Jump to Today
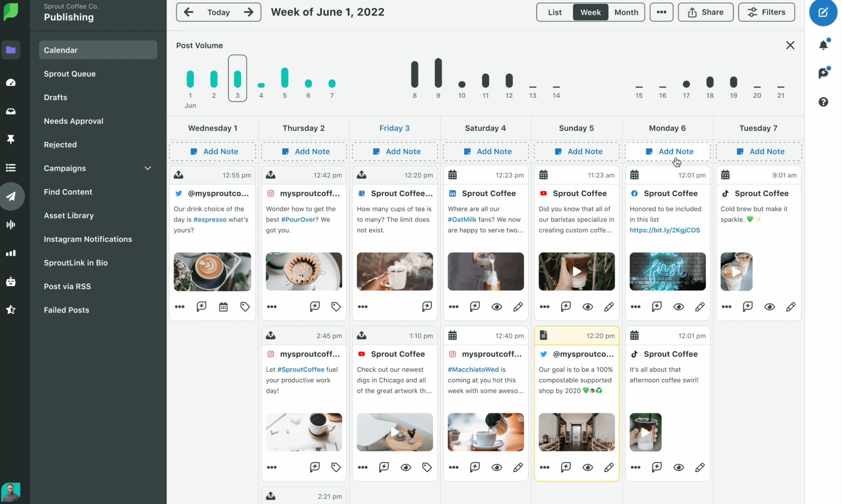842x504 pixels. tap(218, 12)
